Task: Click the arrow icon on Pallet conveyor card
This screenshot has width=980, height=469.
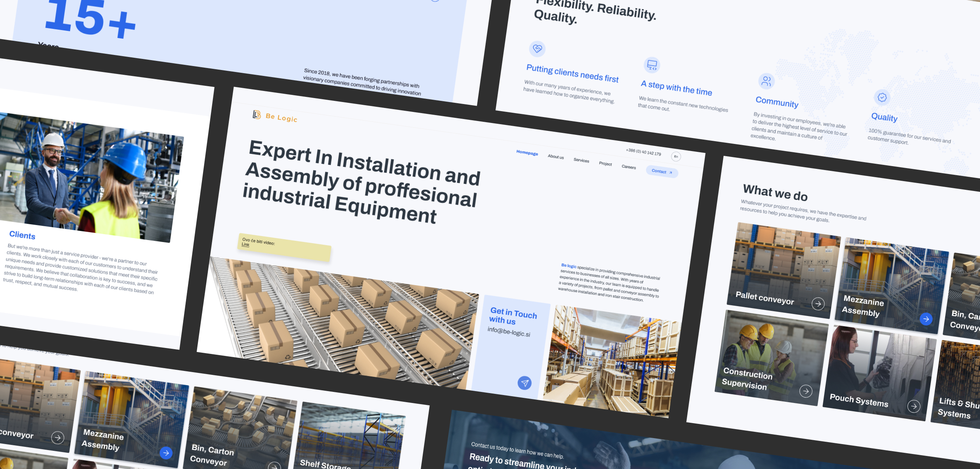Action: click(x=818, y=304)
